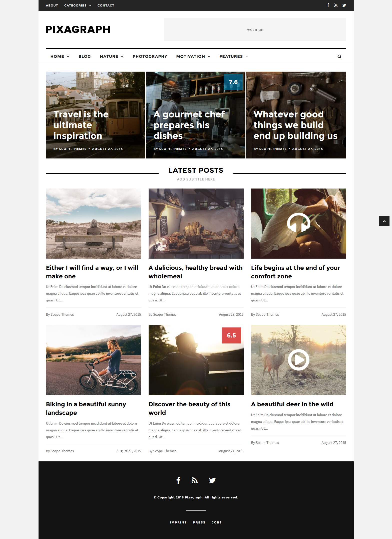Open the Contact page link
The image size is (392, 539).
point(106,5)
